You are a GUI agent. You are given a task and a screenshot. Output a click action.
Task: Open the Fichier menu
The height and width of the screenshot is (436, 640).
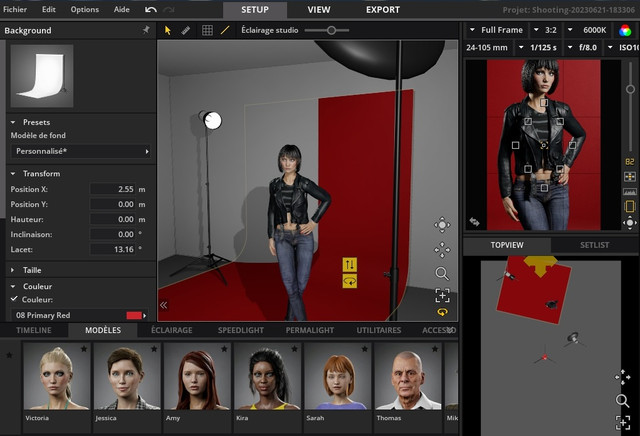coord(15,9)
